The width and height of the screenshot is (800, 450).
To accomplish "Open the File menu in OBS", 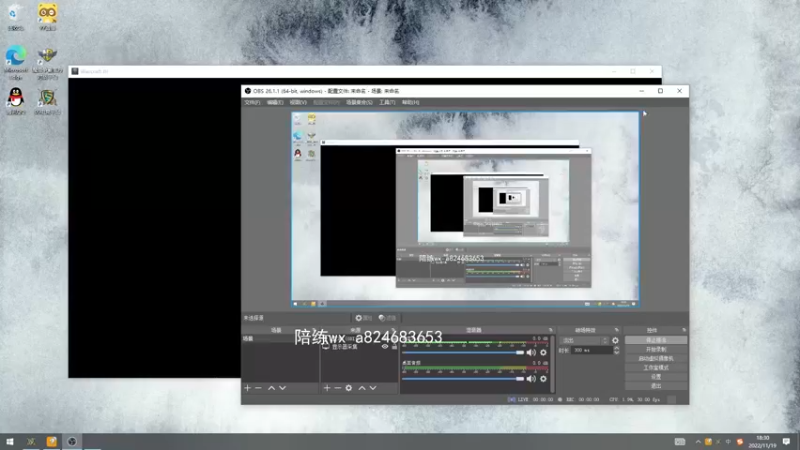I will (252, 103).
